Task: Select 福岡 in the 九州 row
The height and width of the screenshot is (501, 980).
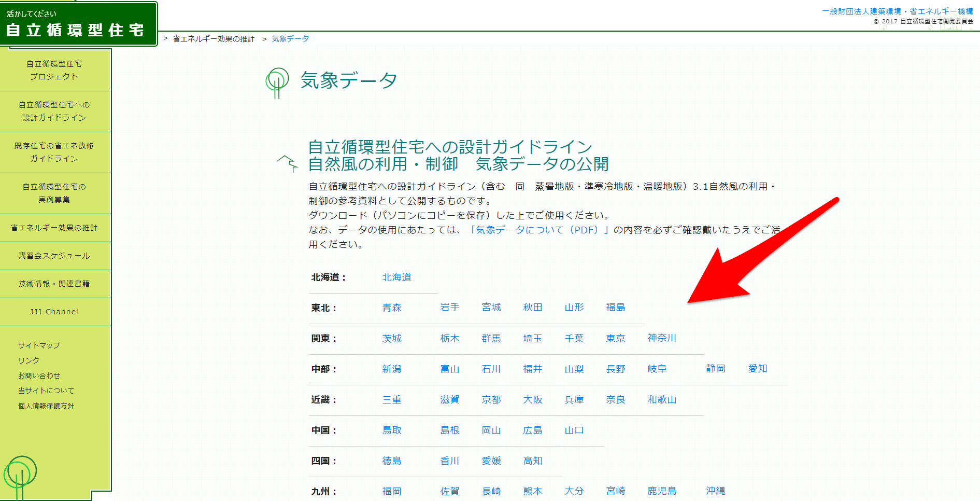Action: click(392, 491)
